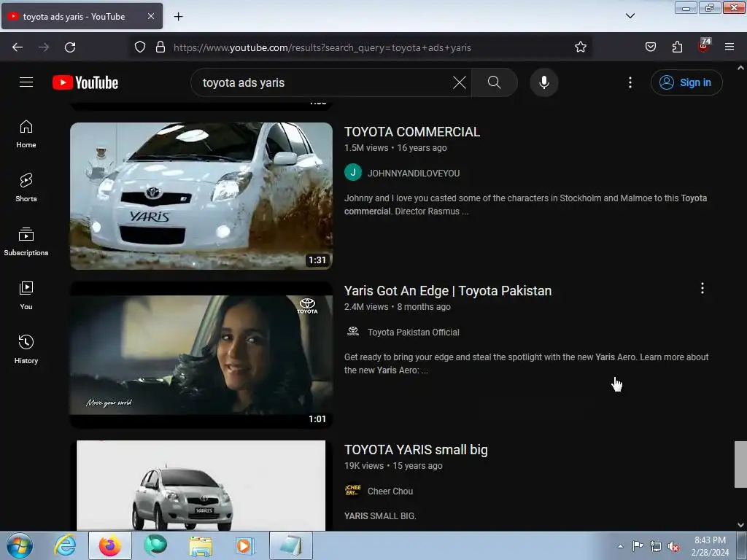The height and width of the screenshot is (560, 747).
Task: Open TOYOTA COMMERCIAL video title
Action: pyautogui.click(x=412, y=132)
